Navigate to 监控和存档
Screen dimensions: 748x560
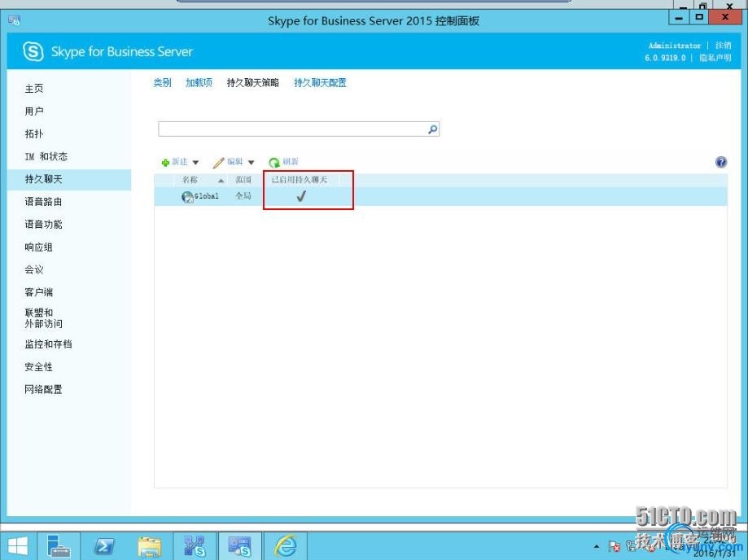pos(48,344)
